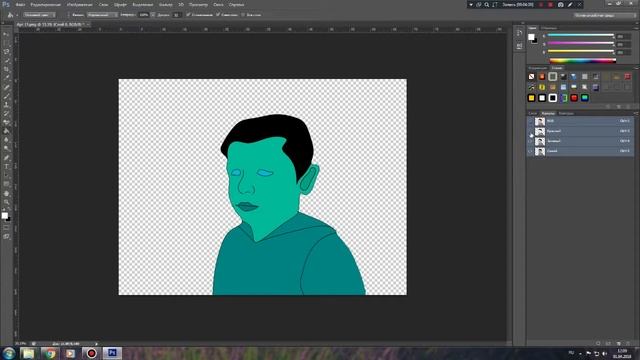This screenshot has width=640, height=360.
Task: Open the Файл menu
Action: [x=20, y=5]
